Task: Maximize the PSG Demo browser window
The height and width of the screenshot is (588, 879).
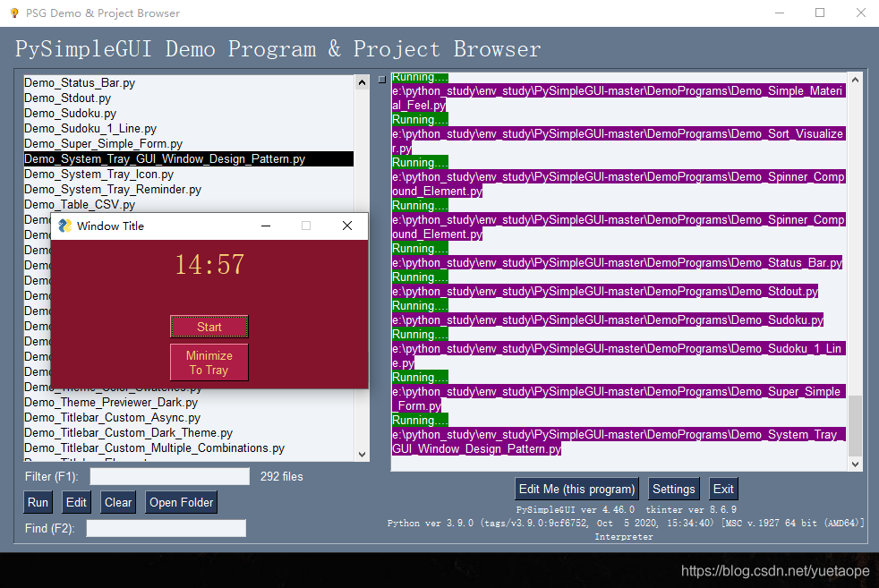Action: point(820,13)
